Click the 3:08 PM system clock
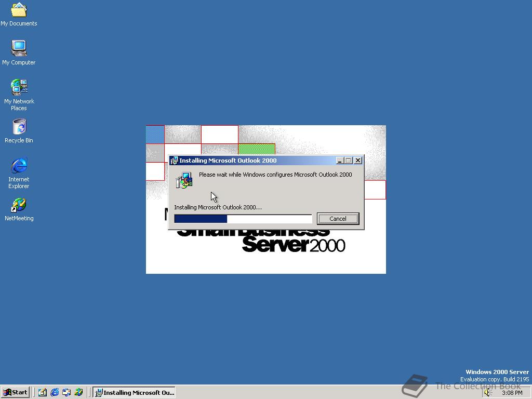Viewport: 532px width, 399px height. pos(512,393)
